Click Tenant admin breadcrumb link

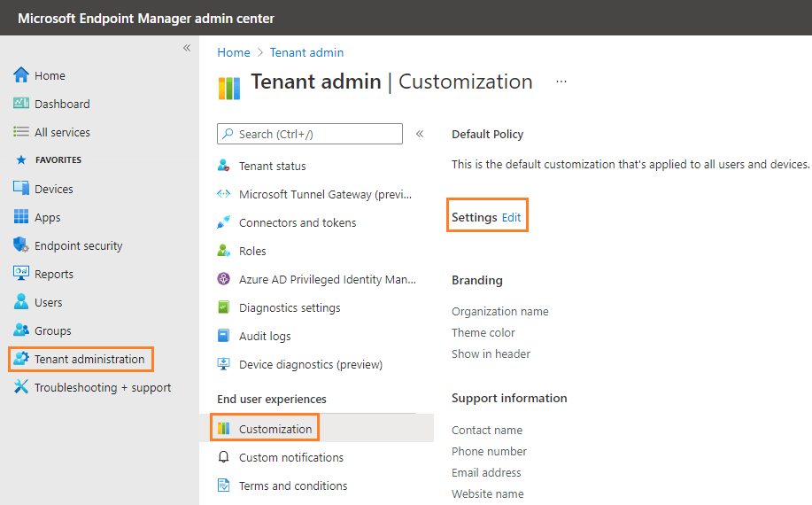[306, 52]
